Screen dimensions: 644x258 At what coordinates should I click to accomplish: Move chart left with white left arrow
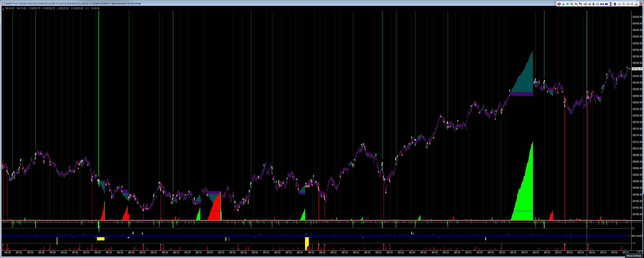pyautogui.click(x=628, y=4)
